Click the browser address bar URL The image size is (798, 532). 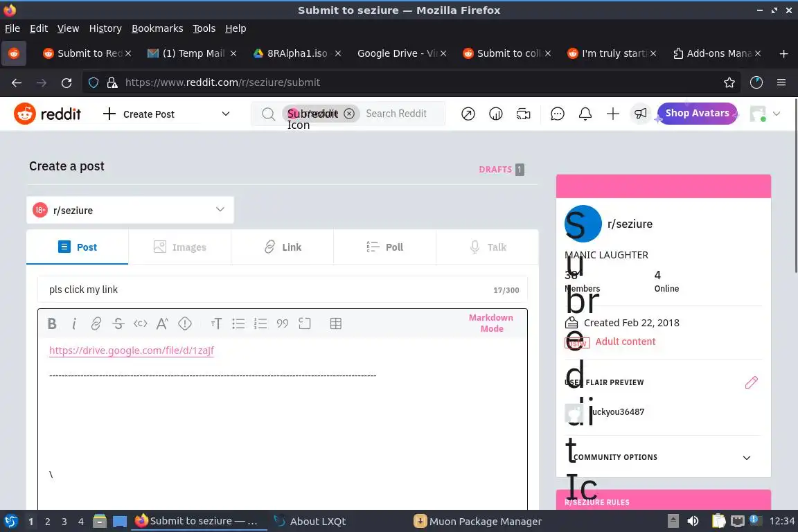[x=222, y=82]
